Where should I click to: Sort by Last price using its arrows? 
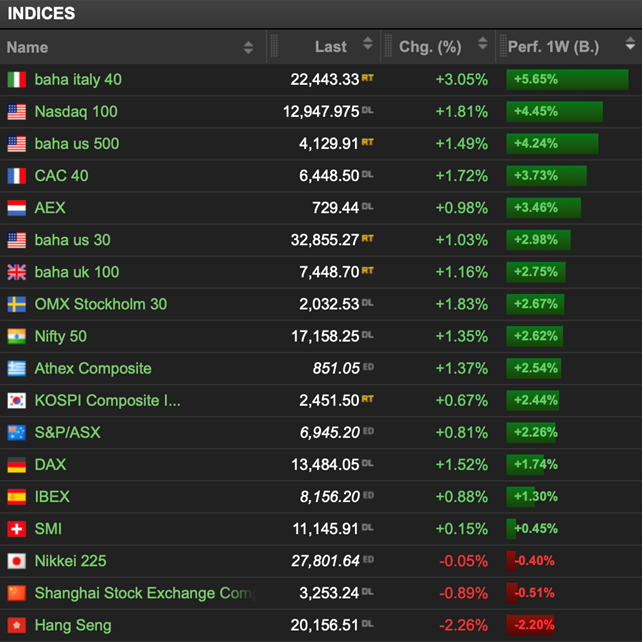coord(368,43)
